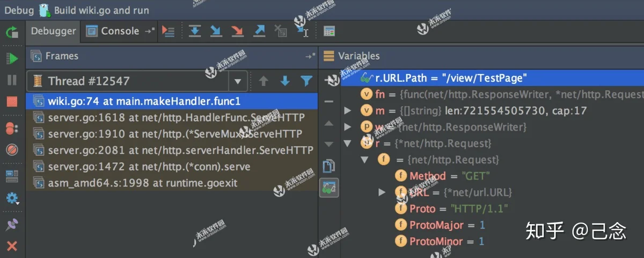
Task: Toggle Mute Breakpoints in the left sidebar
Action: 12,149
